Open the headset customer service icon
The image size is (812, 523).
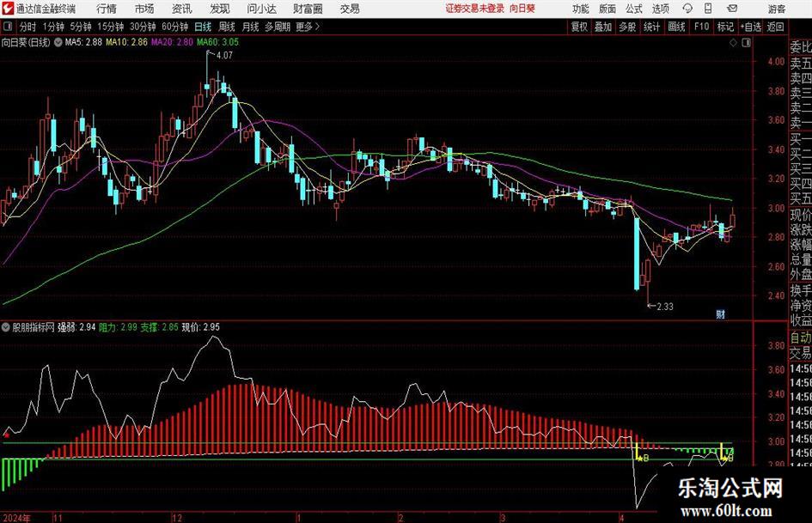pyautogui.click(x=687, y=9)
